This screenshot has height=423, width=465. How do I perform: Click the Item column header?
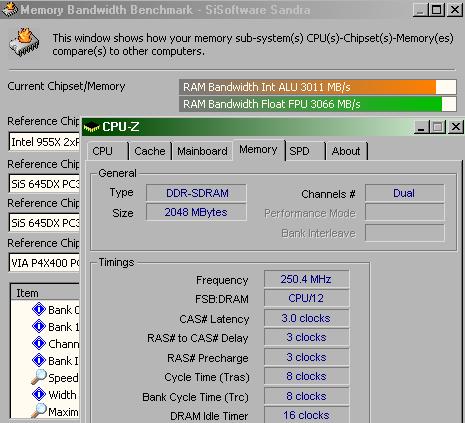pyautogui.click(x=45, y=293)
